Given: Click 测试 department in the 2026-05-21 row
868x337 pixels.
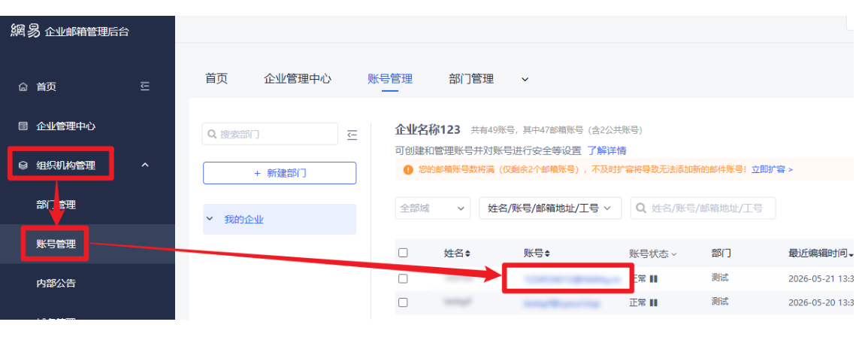Looking at the screenshot, I should point(720,278).
